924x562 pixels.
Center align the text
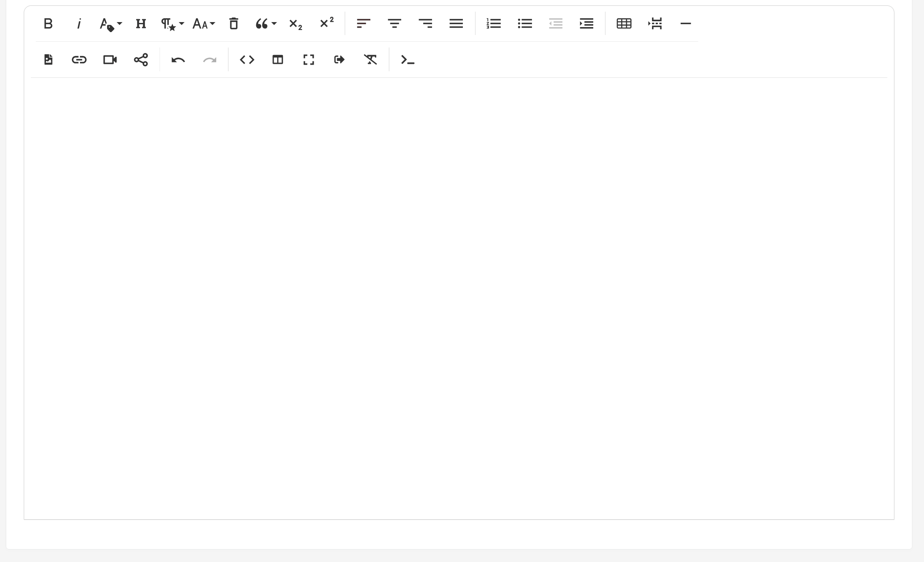coord(394,24)
